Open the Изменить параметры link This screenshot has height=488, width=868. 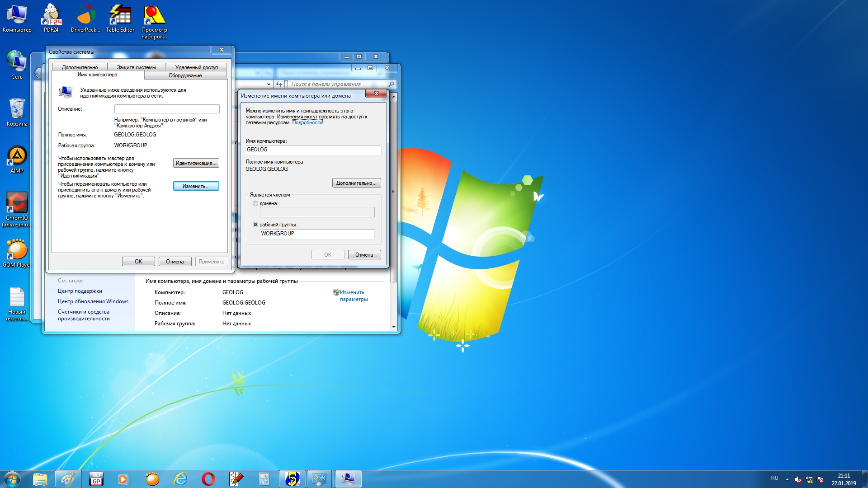coord(354,296)
